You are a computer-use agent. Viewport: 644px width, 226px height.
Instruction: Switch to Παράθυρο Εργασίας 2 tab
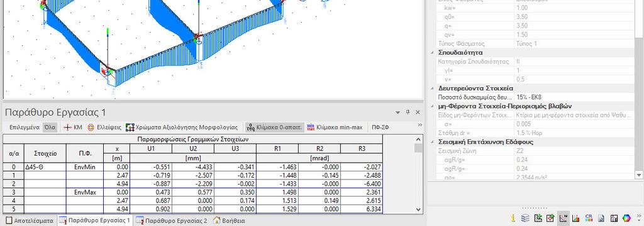171,221
